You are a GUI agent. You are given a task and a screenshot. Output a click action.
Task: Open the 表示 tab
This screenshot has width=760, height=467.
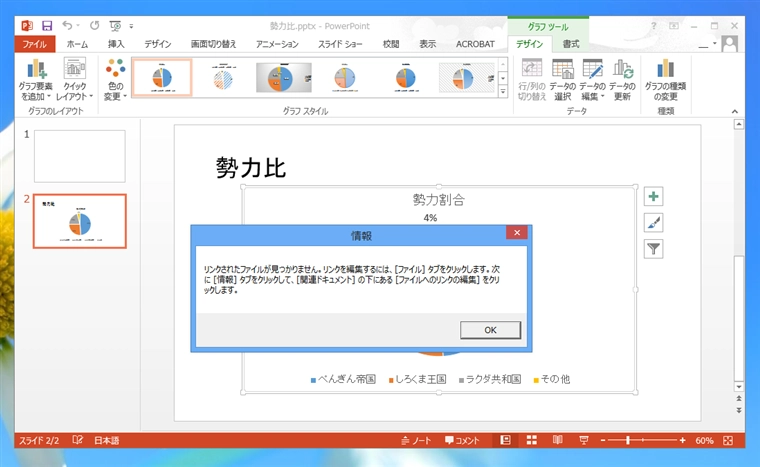point(428,44)
